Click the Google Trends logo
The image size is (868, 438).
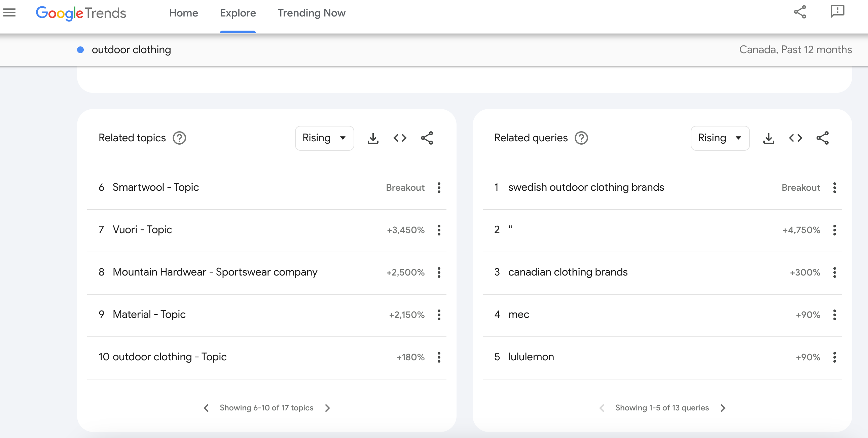[x=81, y=13]
